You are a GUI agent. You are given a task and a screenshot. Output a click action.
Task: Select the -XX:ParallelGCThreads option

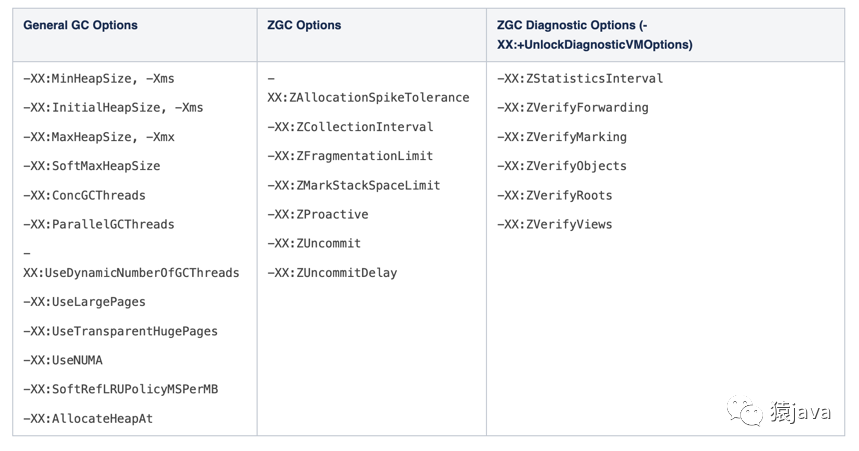[98, 224]
